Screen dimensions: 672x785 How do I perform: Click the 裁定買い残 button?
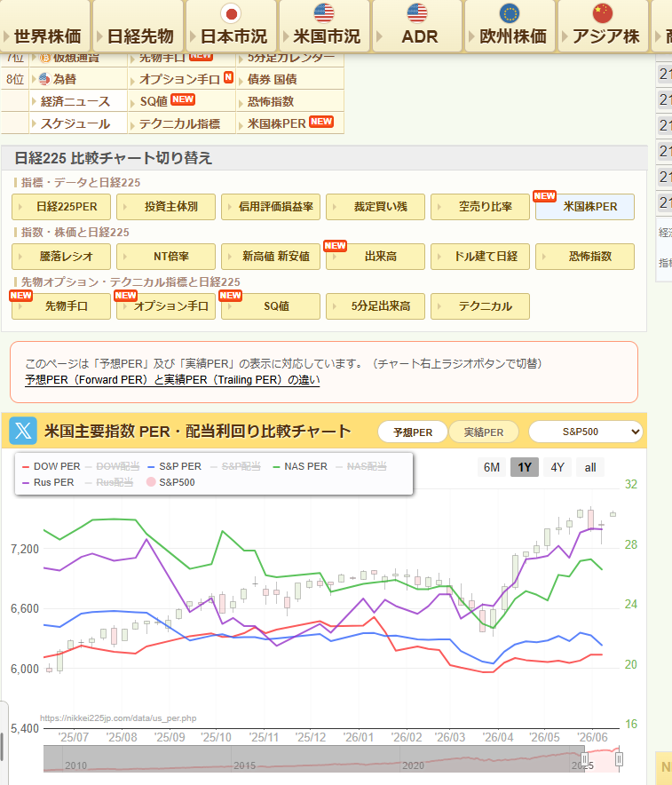(376, 207)
